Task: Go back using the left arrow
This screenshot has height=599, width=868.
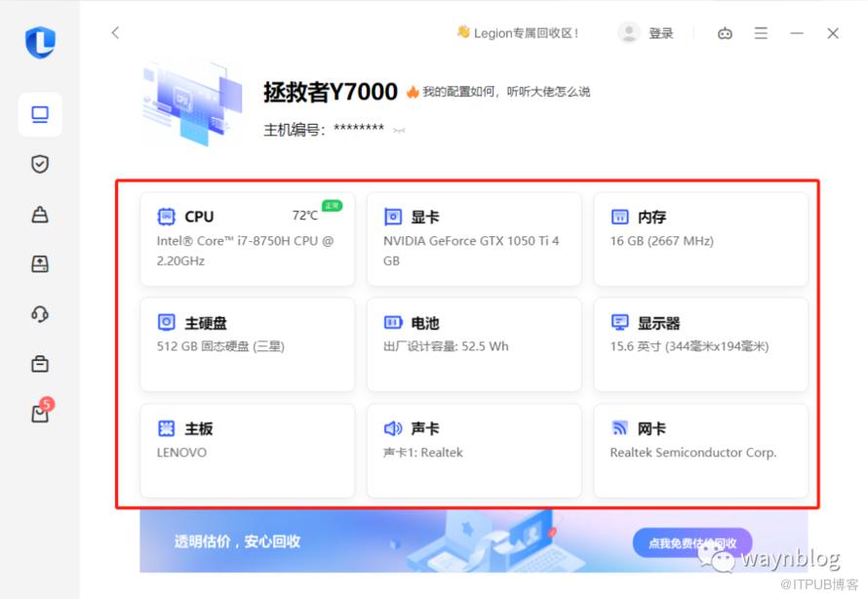Action: [x=115, y=32]
